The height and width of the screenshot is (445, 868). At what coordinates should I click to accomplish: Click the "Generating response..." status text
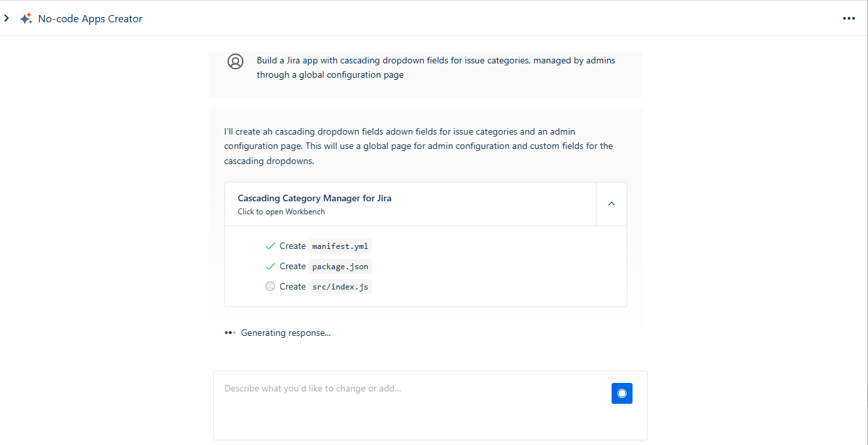pyautogui.click(x=286, y=333)
